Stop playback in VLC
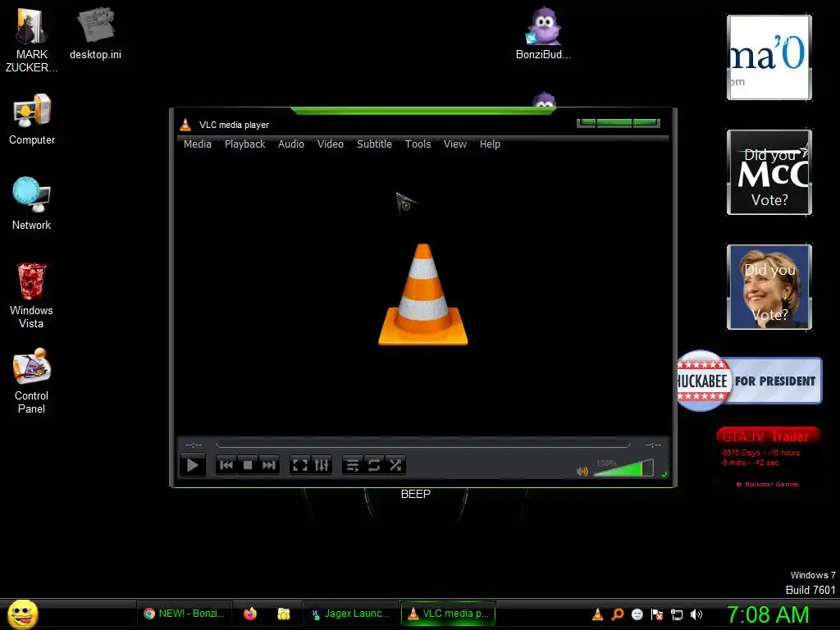This screenshot has width=840, height=630. [248, 465]
